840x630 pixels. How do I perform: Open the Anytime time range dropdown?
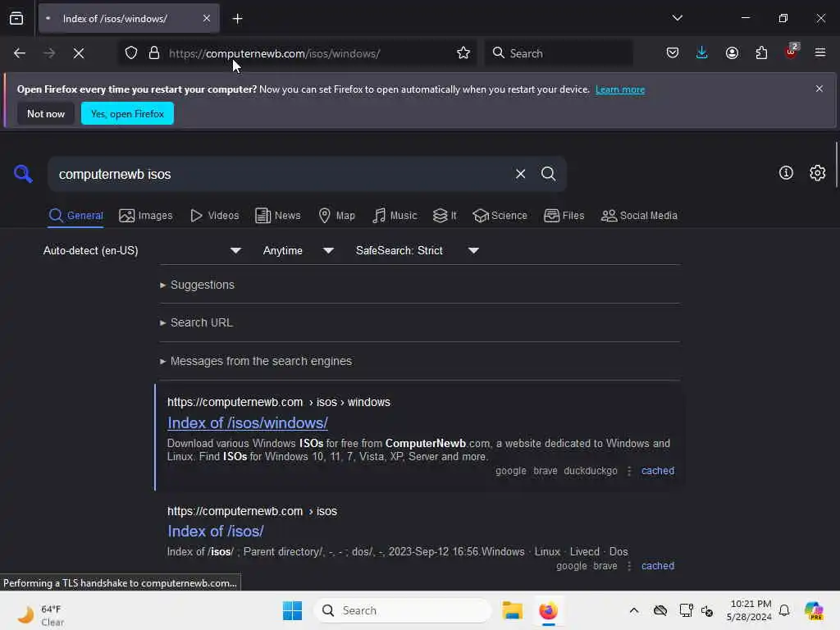[299, 251]
